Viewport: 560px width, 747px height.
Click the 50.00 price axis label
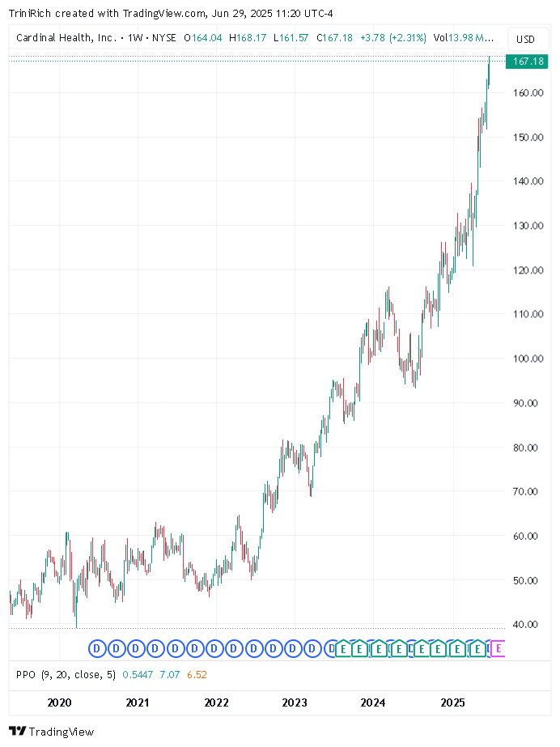(x=525, y=581)
